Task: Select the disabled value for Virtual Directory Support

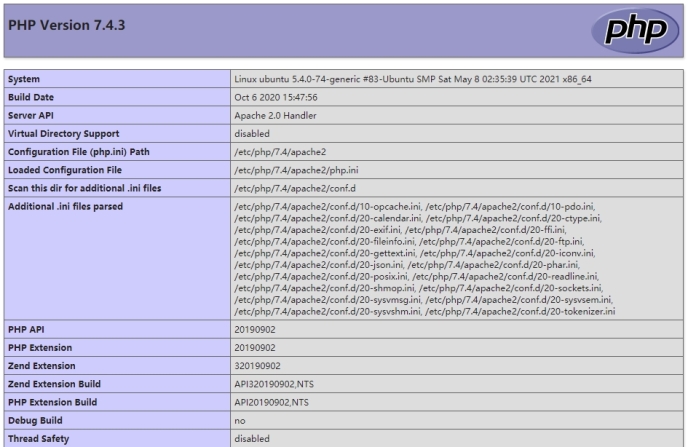Action: [x=252, y=133]
